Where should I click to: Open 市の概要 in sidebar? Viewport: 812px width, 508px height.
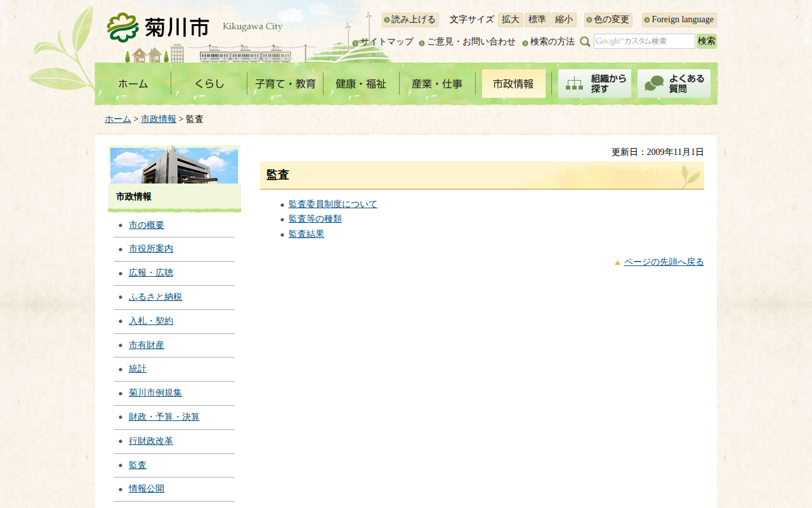(147, 225)
